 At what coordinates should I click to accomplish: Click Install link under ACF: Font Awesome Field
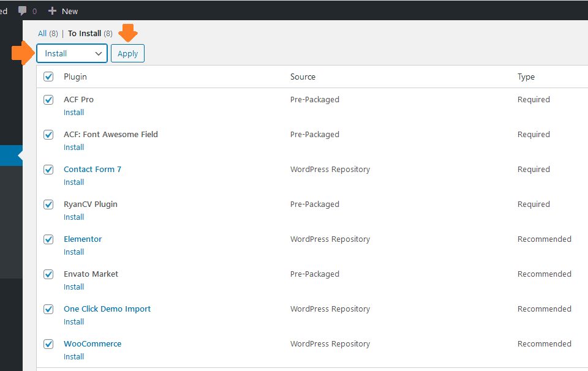point(74,148)
